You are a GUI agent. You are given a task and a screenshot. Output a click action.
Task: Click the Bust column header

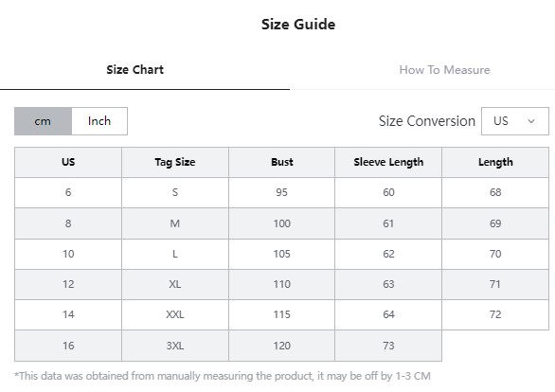pos(281,162)
